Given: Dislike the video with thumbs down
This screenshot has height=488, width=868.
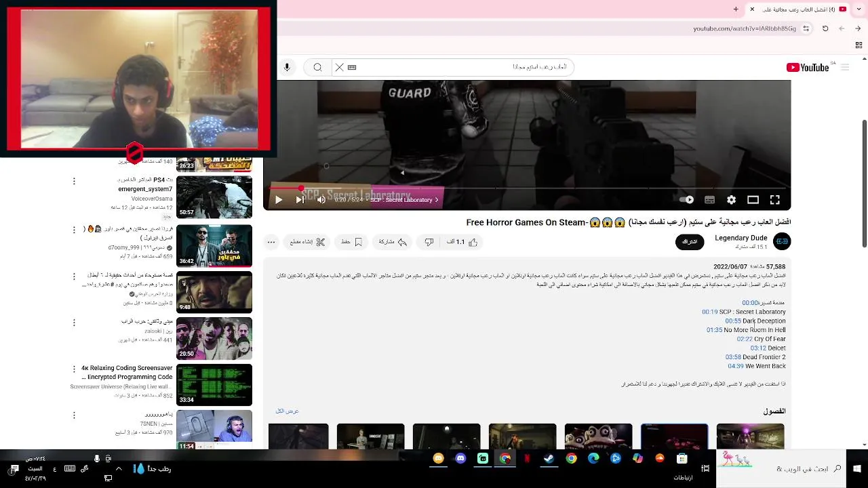Looking at the screenshot, I should (429, 242).
